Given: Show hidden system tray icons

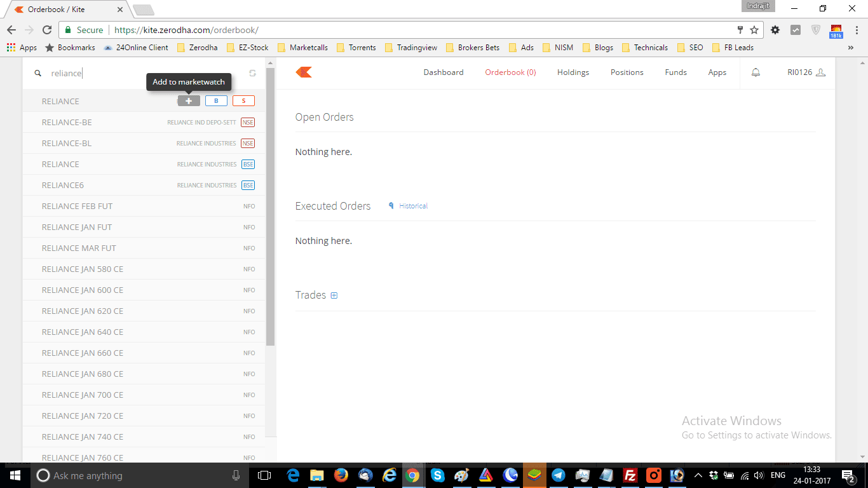Looking at the screenshot, I should point(698,475).
